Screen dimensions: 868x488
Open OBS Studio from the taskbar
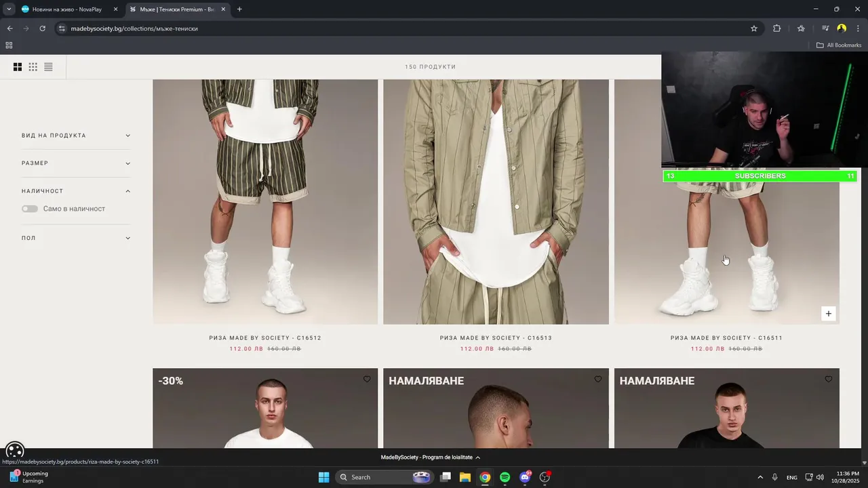click(x=545, y=477)
